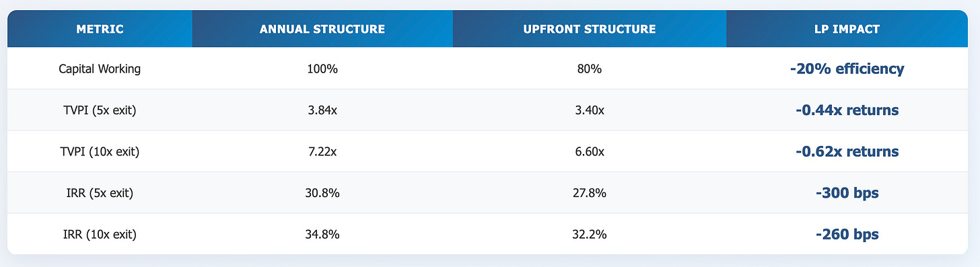980x267 pixels.
Task: Click the TVPI (10x exit) row label
Action: pos(100,151)
